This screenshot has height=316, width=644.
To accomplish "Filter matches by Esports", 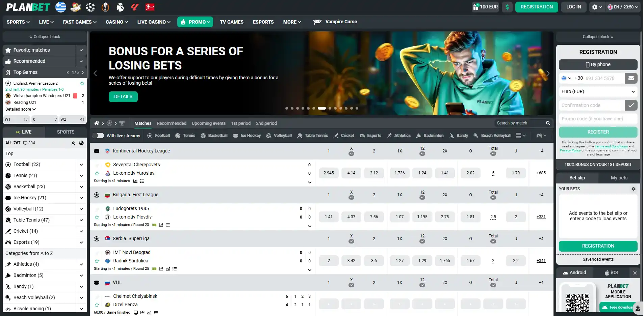I will [370, 136].
